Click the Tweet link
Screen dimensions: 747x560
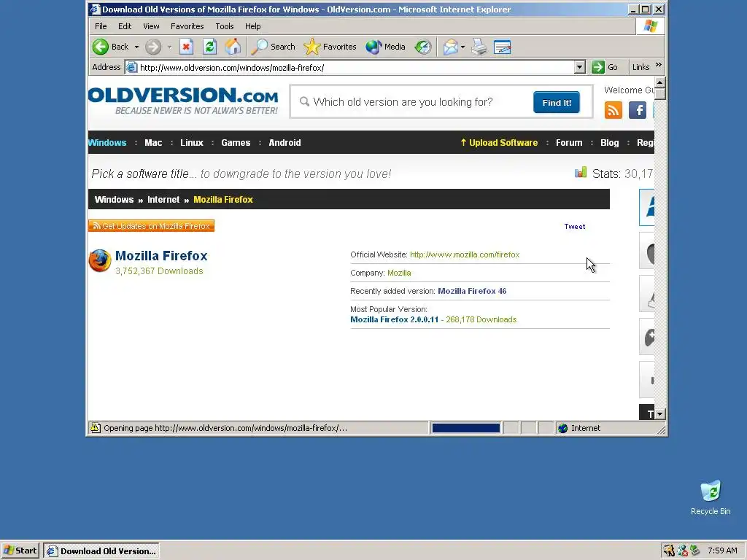[x=575, y=226]
